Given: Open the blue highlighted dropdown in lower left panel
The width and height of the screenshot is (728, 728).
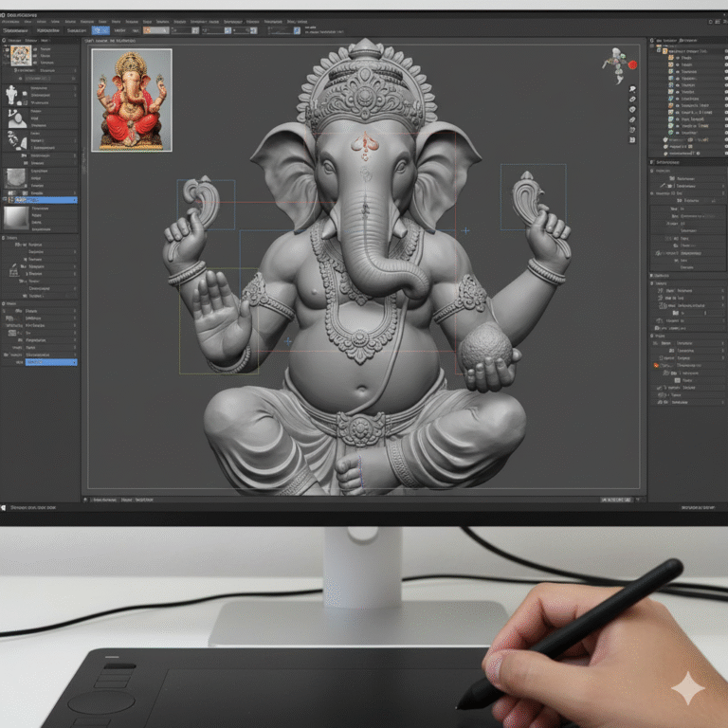Looking at the screenshot, I should point(51,362).
